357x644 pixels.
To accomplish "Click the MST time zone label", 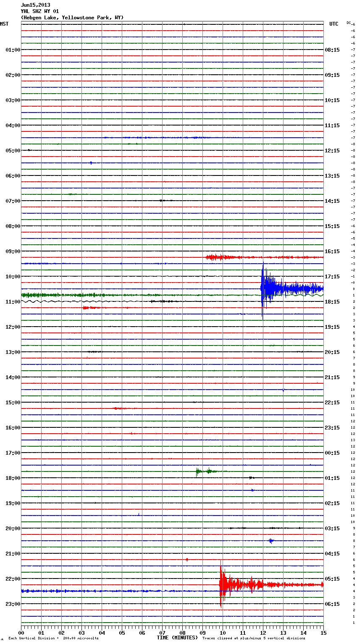I will point(4,24).
